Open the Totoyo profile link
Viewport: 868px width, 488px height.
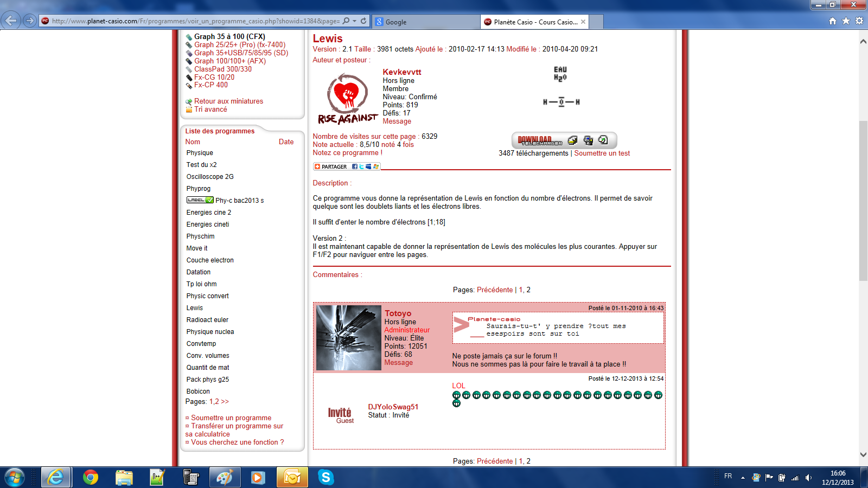tap(398, 313)
